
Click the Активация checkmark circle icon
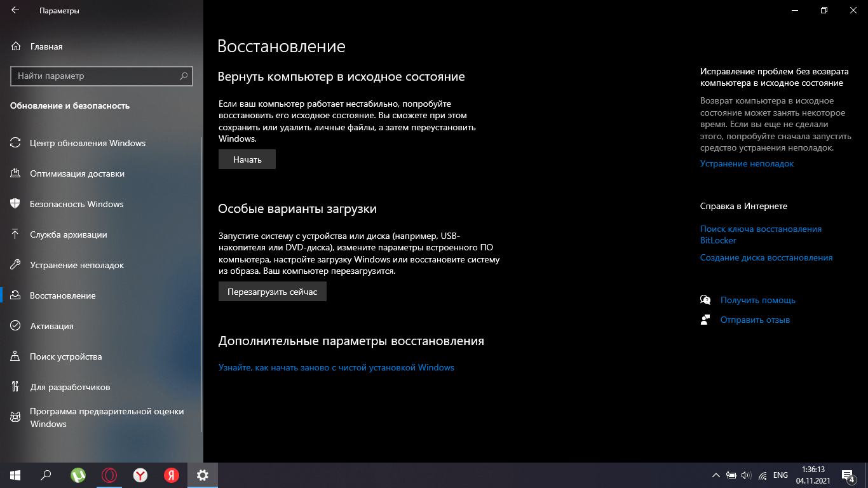click(x=16, y=326)
